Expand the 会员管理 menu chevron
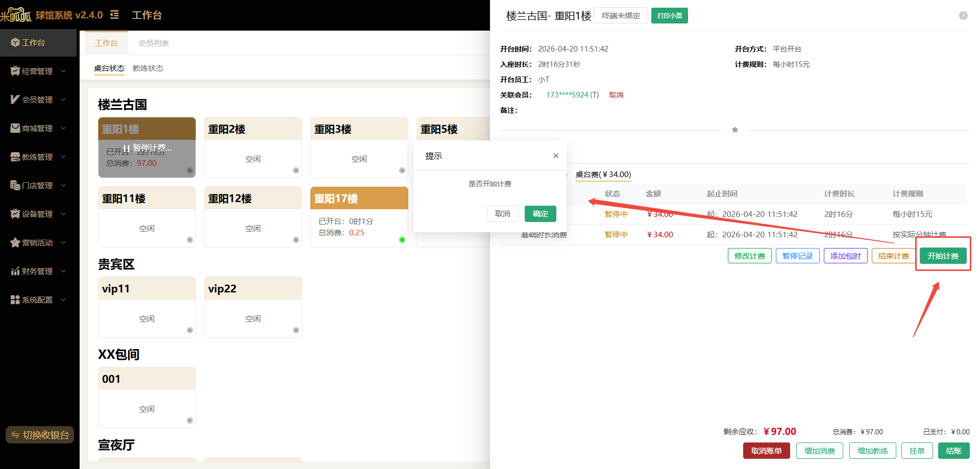Image resolution: width=980 pixels, height=469 pixels. tap(63, 100)
